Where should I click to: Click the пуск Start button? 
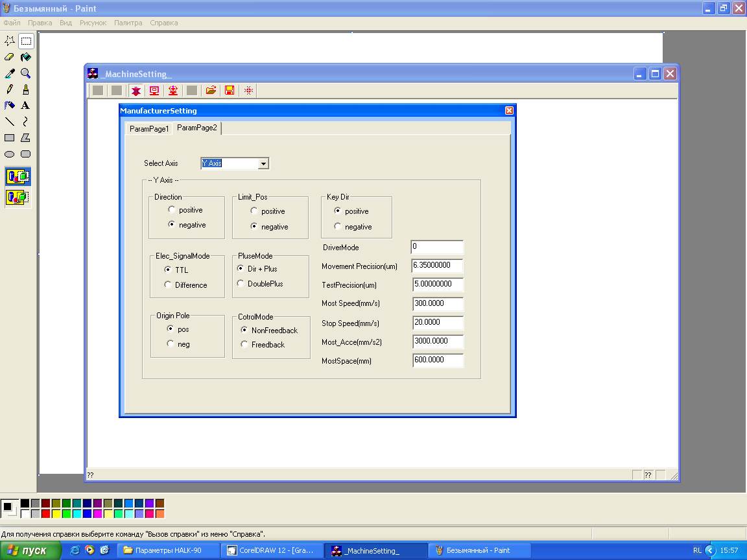pos(30,550)
